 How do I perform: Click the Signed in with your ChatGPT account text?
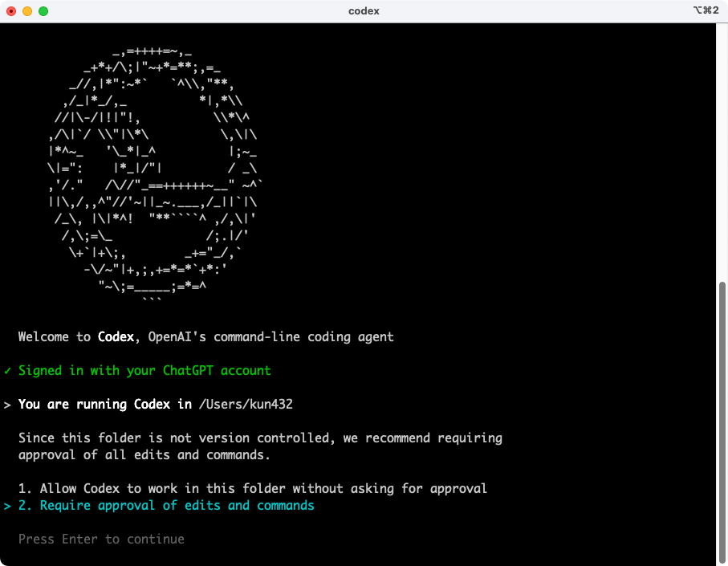144,371
